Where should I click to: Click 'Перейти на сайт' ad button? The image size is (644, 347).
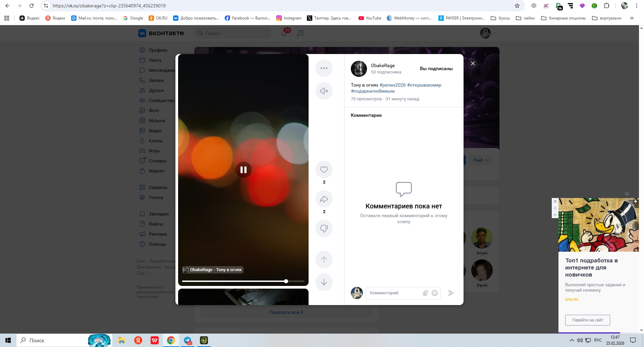(587, 320)
